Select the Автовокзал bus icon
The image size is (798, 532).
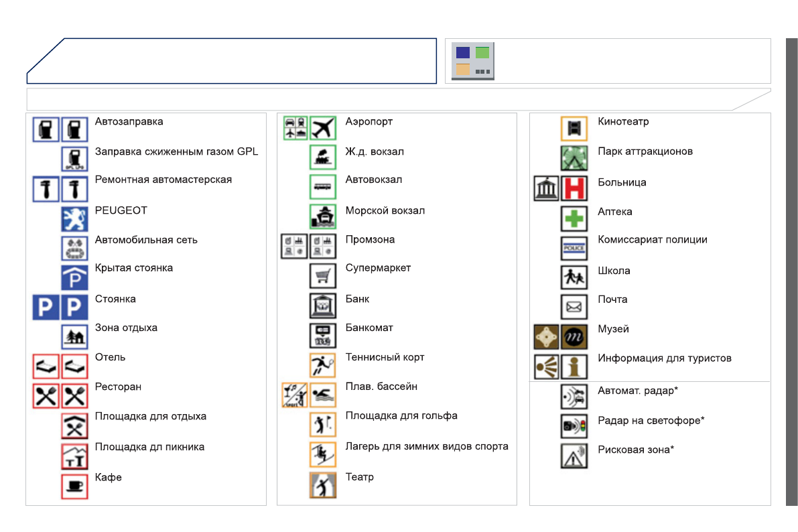pyautogui.click(x=323, y=187)
